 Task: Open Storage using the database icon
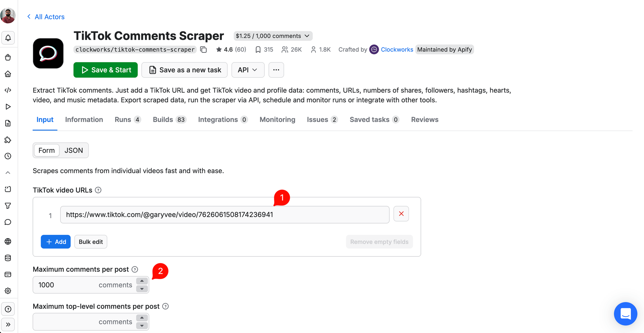tap(8, 258)
